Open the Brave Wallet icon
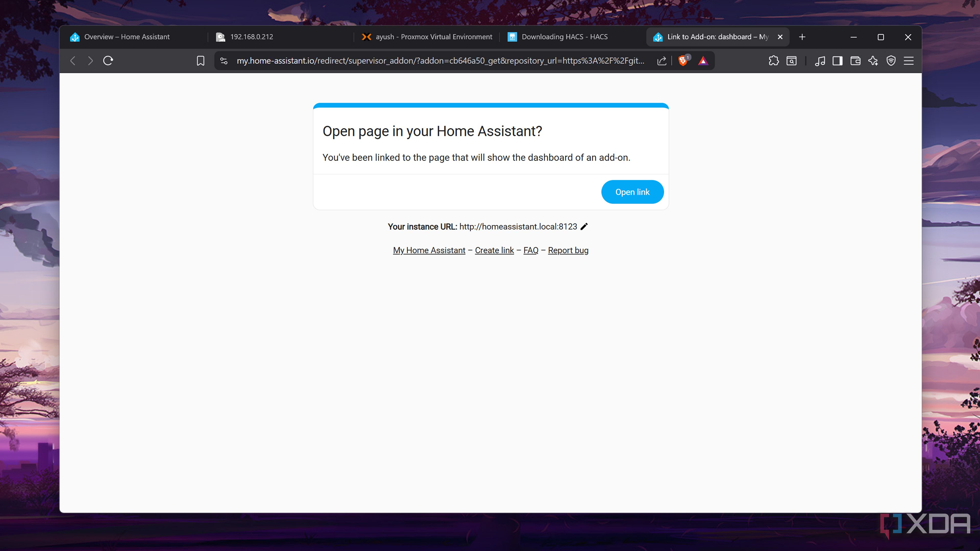 pos(855,61)
